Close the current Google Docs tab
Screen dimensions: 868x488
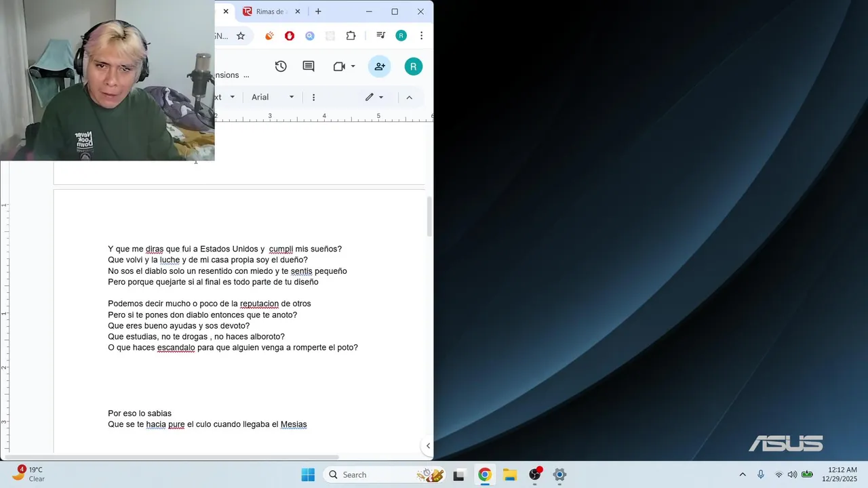(x=226, y=12)
